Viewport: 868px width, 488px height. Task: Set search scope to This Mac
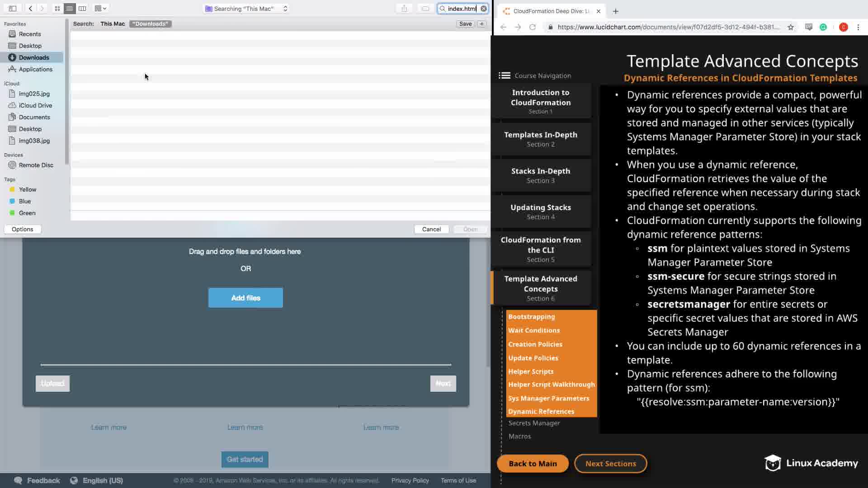pos(113,24)
